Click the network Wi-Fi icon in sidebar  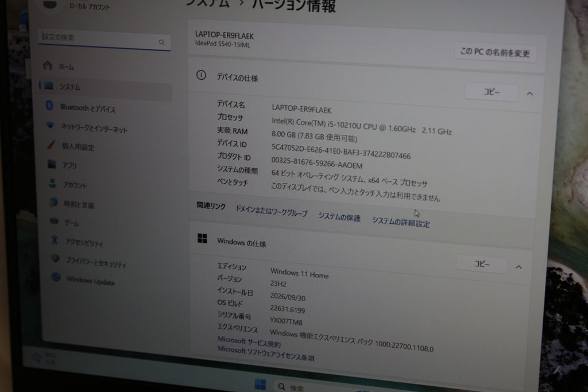tap(50, 125)
